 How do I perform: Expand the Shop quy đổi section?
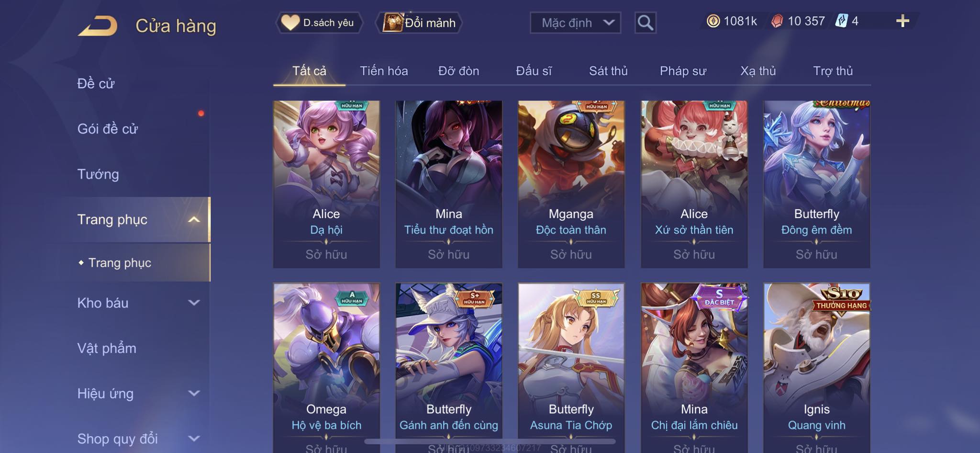194,438
